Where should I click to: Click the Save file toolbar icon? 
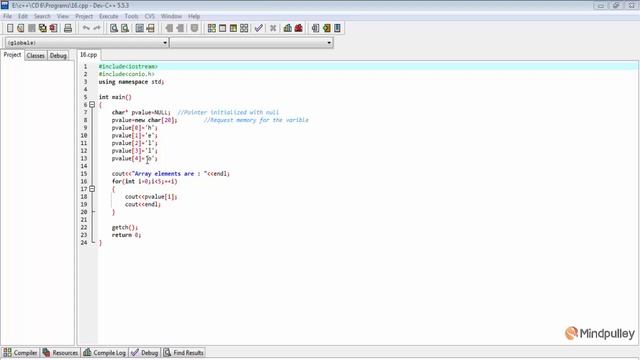(32, 28)
